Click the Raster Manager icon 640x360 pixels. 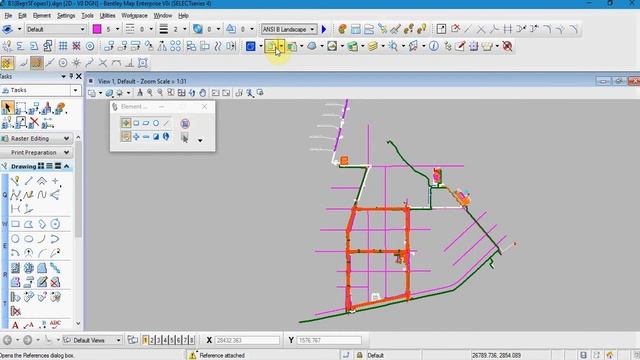[292, 47]
